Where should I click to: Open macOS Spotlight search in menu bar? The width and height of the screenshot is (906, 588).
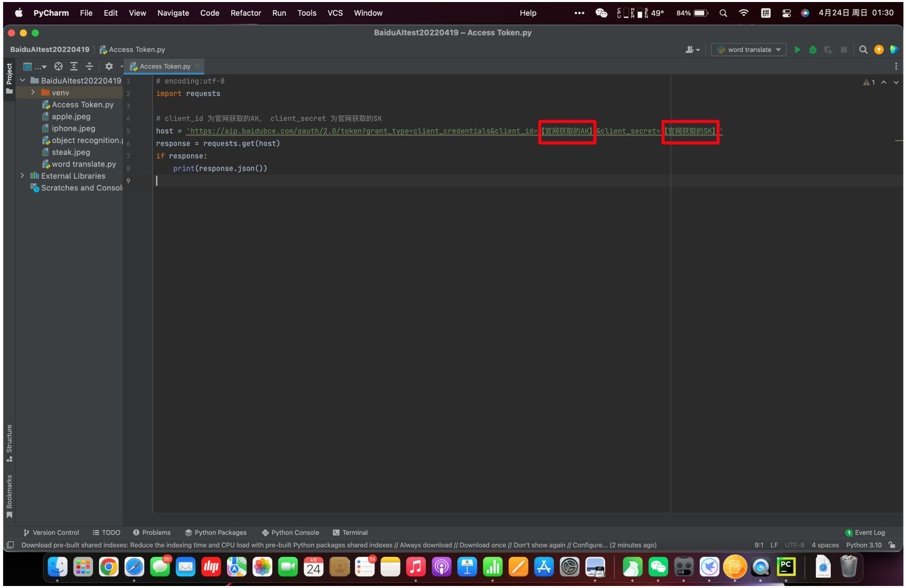723,13
